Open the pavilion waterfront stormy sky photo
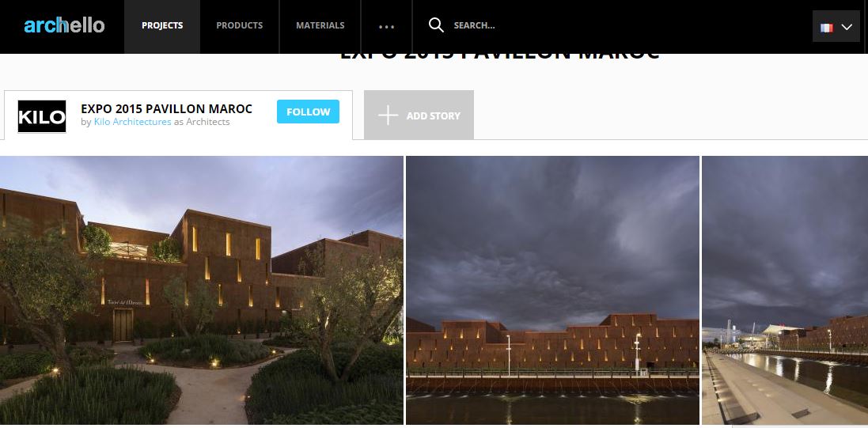The image size is (868, 428). [552, 290]
